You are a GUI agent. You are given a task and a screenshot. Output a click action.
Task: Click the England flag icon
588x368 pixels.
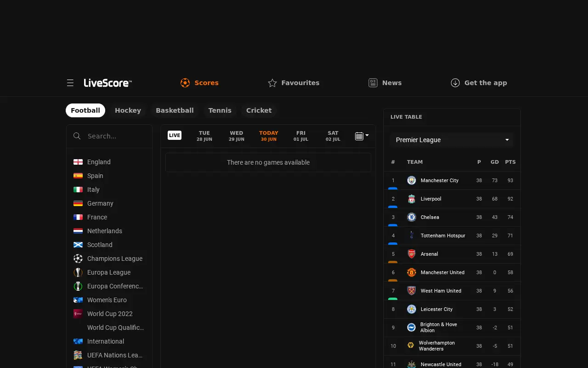point(78,162)
